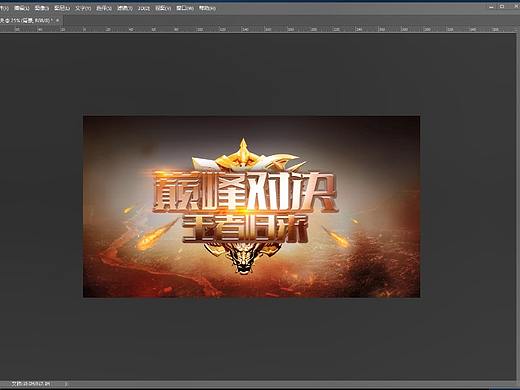The width and height of the screenshot is (520, 390).
Task: Click the document size info in status bar
Action: point(31,384)
